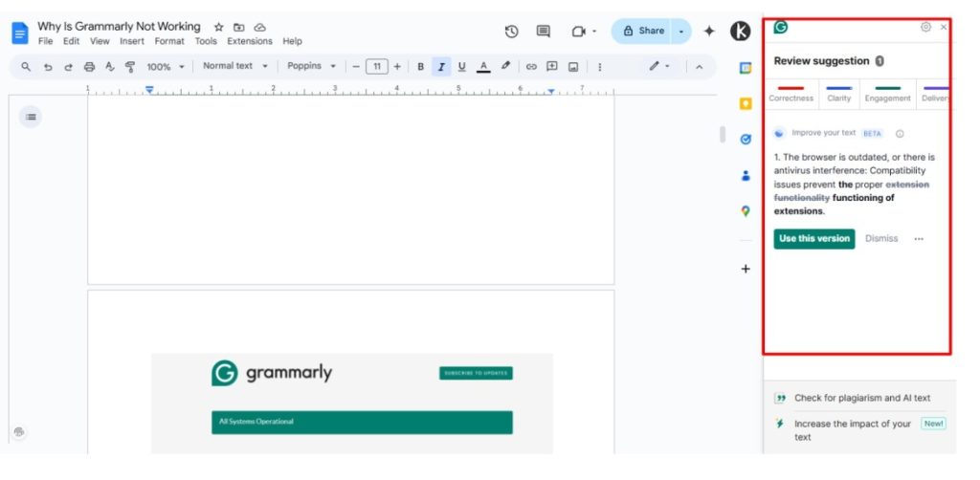Open Google Maps side panel icon
This screenshot has height=480, width=980.
point(745,211)
